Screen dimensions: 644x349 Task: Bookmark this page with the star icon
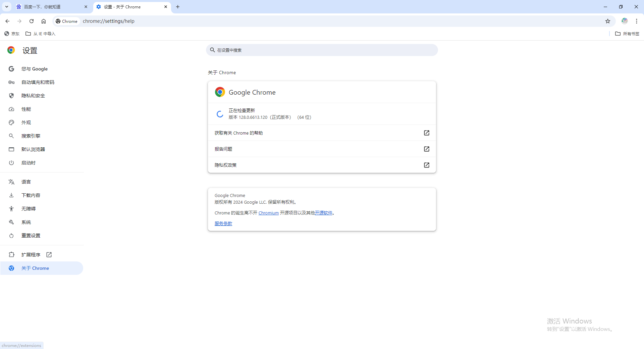608,21
